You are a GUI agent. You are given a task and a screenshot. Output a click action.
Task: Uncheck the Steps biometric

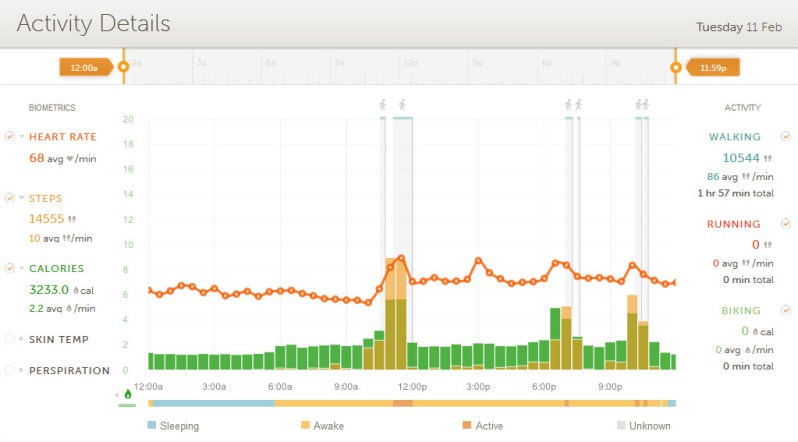point(9,198)
